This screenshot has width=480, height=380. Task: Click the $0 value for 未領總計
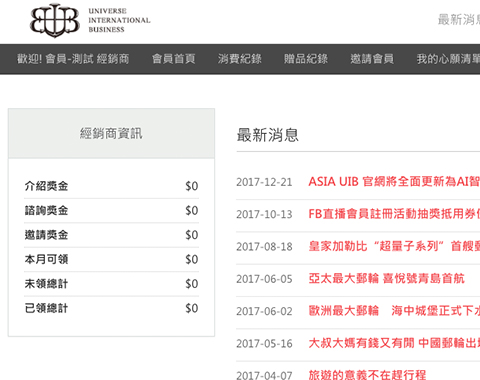pyautogui.click(x=192, y=284)
